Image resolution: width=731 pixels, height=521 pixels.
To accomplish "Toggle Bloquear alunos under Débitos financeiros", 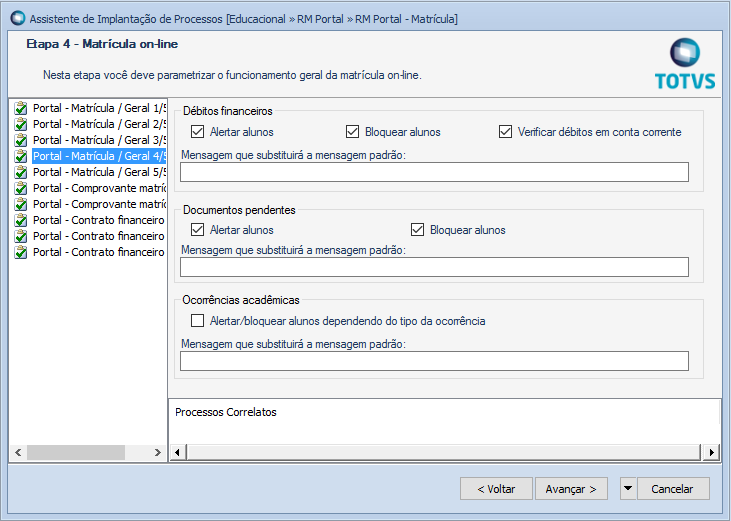I will point(352,132).
